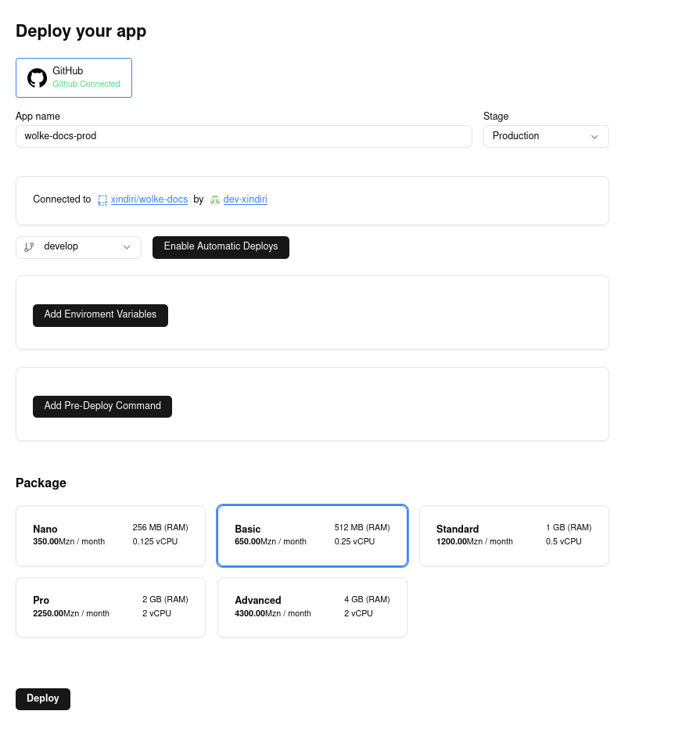700x736 pixels.
Task: Focus the App name input field
Action: (244, 136)
